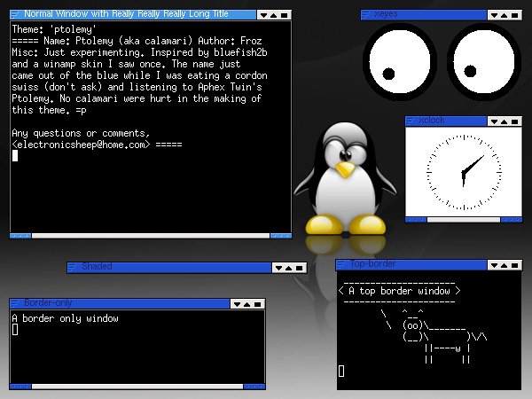Click up-triangle button on xeyes titlebar
The image size is (532, 399).
(505, 15)
